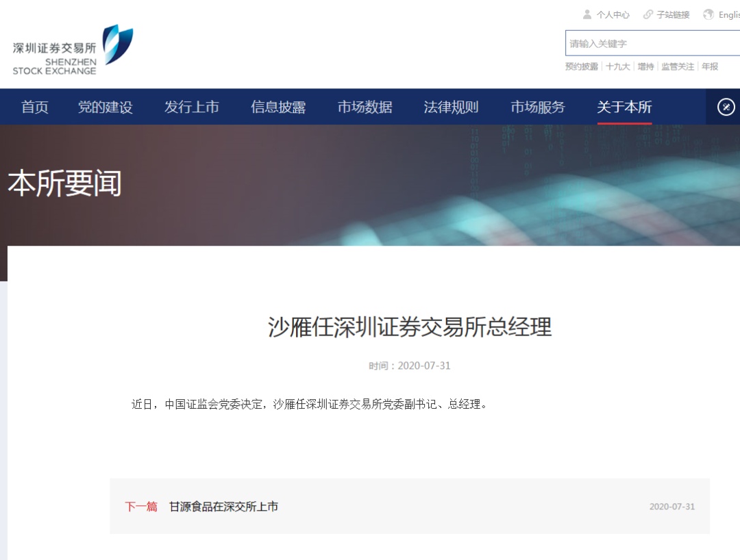Screen dimensions: 740x560
Task: Click the 个人中心 person icon
Action: pyautogui.click(x=587, y=14)
